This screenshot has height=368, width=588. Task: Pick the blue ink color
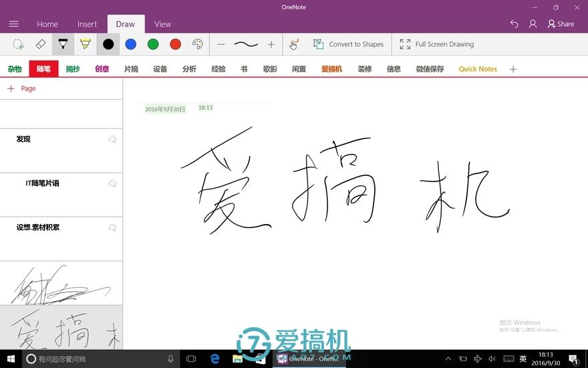tap(130, 44)
